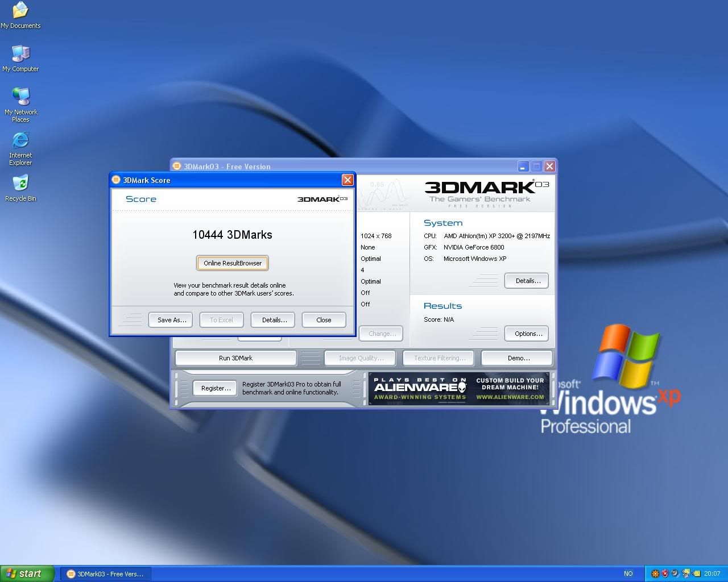
Task: Open Details... in the 3DMark Score dialog
Action: click(274, 320)
